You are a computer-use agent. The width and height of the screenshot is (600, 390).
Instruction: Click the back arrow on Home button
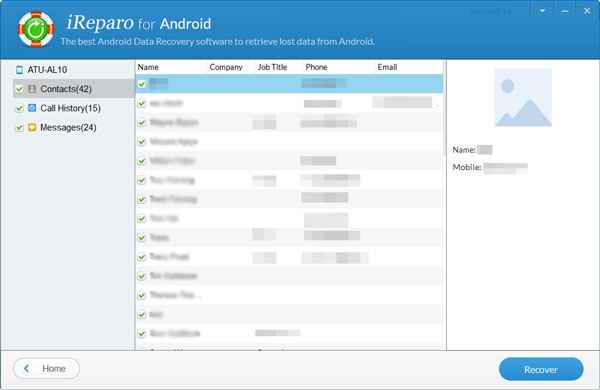[x=26, y=369]
